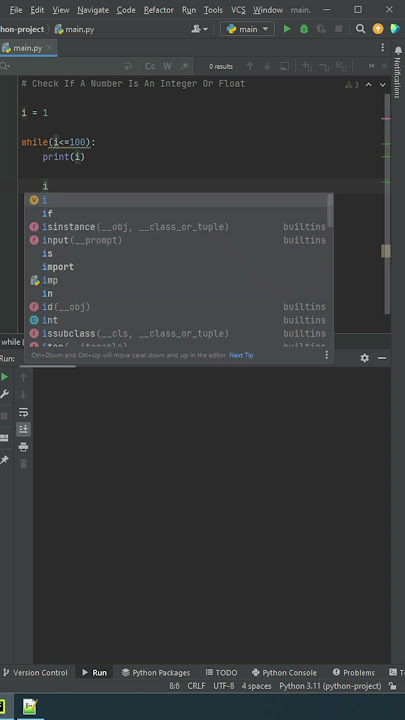Open the Code menu

pyautogui.click(x=126, y=10)
